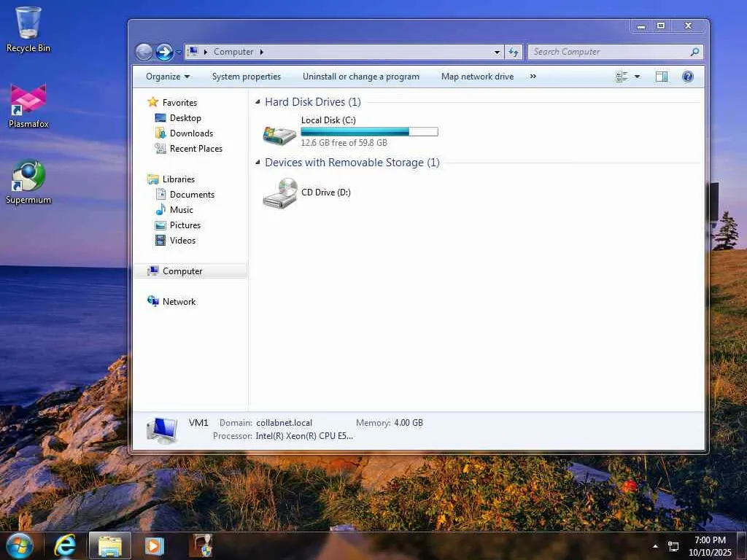
Task: Expand arrow after Computer in address bar
Action: pos(262,52)
